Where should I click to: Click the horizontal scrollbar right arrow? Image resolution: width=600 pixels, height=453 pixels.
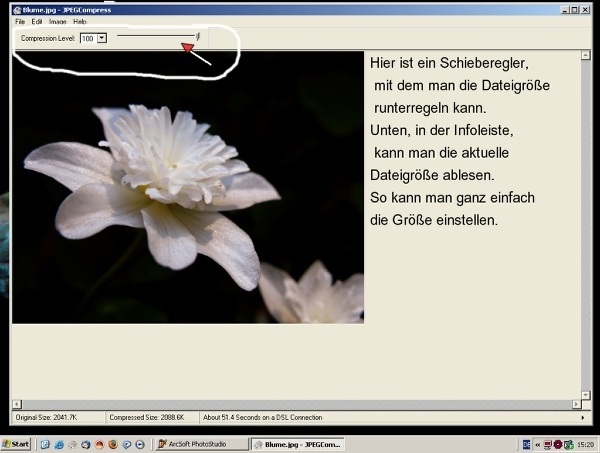click(x=575, y=405)
